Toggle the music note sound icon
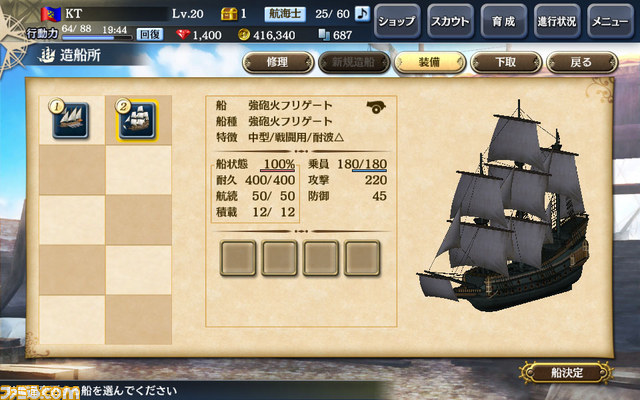This screenshot has height=400, width=640. 362,13
